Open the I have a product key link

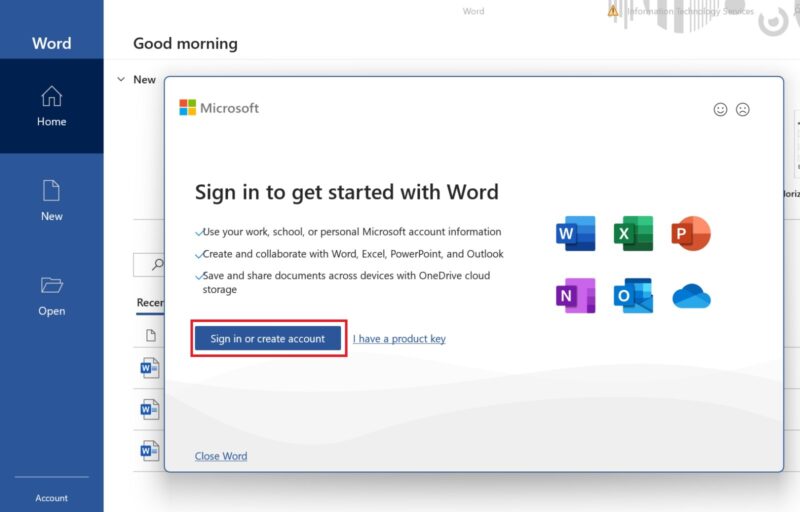tap(399, 339)
